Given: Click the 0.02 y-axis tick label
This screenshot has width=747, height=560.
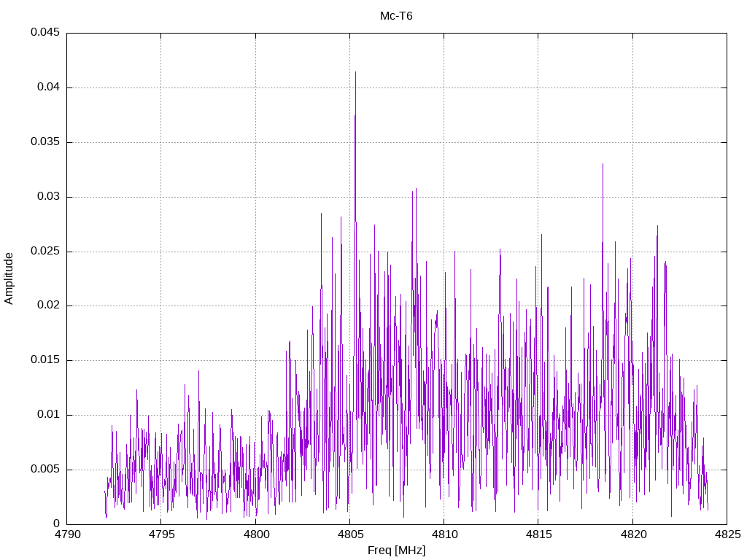Looking at the screenshot, I should [49, 306].
